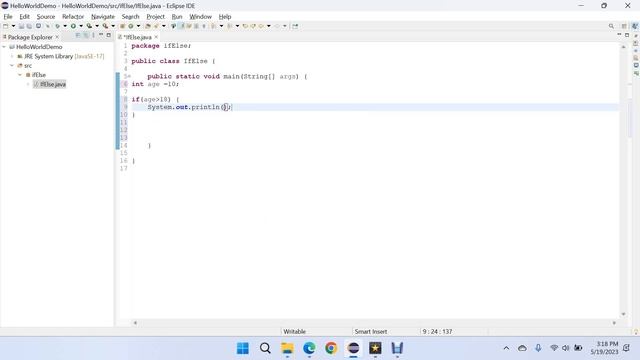This screenshot has width=640, height=360.
Task: Close the Package Explorer tab
Action: pyautogui.click(x=57, y=37)
